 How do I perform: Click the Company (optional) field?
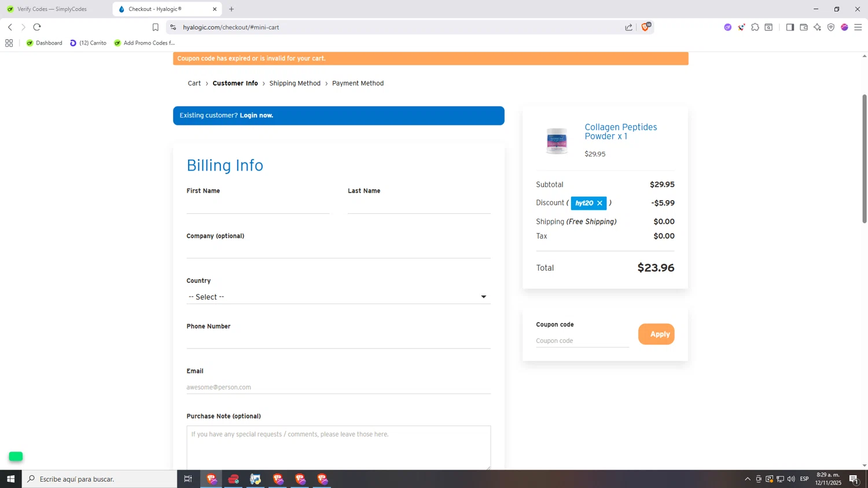pos(339,250)
